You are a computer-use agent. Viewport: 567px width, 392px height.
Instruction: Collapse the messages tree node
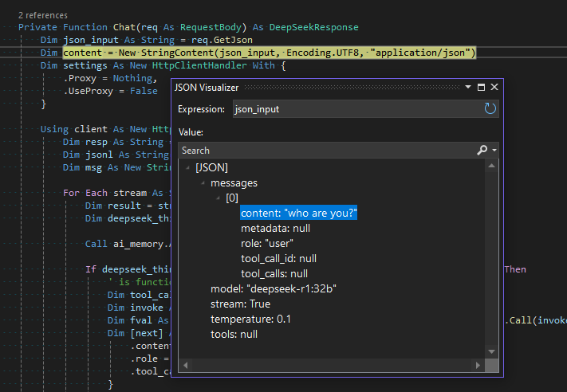[x=203, y=183]
